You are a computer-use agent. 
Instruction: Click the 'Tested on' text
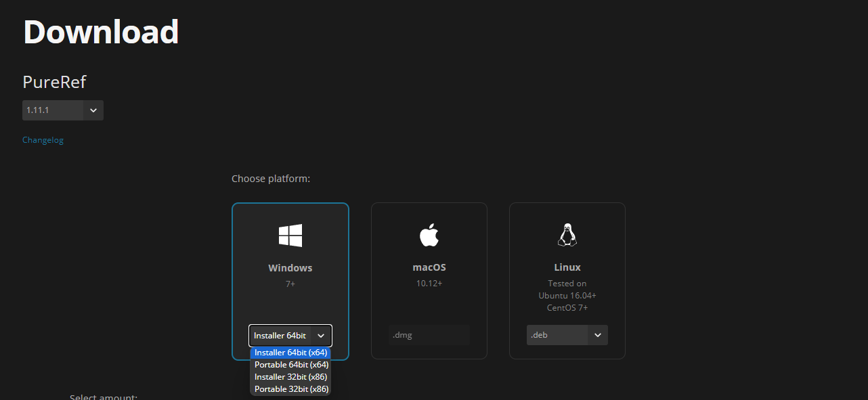tap(567, 284)
